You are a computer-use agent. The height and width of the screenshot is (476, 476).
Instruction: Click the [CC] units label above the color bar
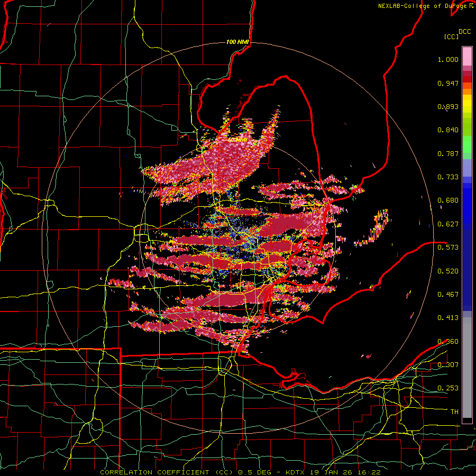pos(451,36)
